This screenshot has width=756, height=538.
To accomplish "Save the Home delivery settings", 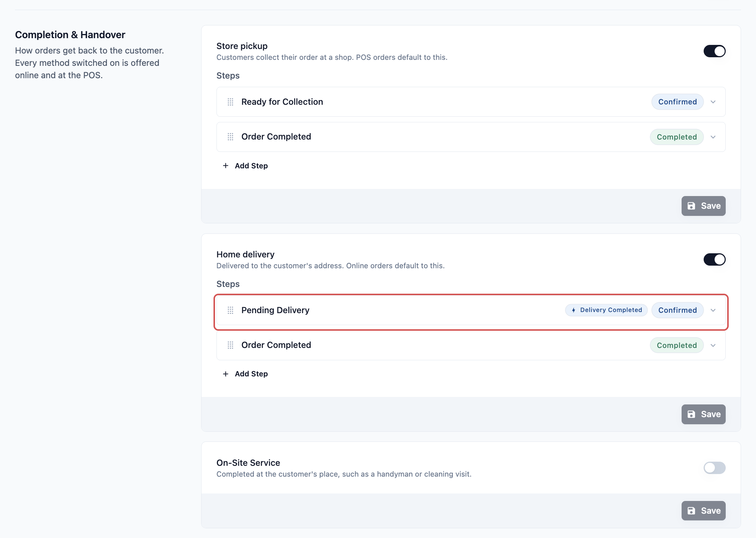I will (x=703, y=414).
